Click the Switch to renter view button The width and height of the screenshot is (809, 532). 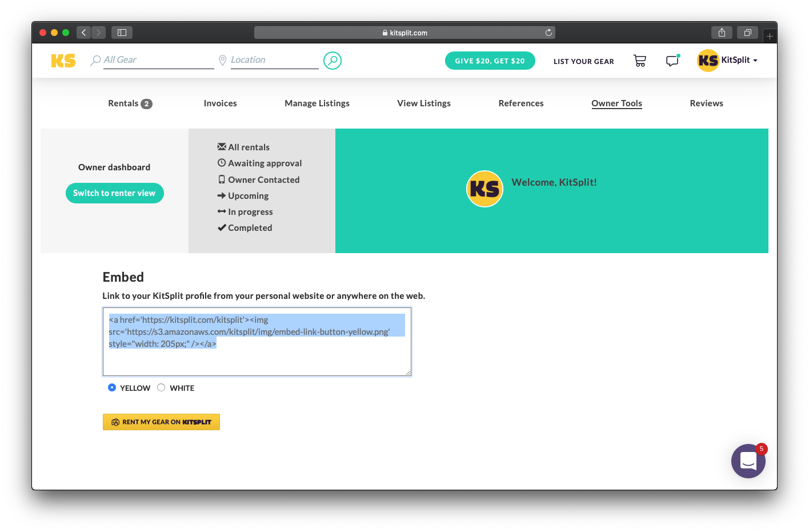click(x=114, y=193)
